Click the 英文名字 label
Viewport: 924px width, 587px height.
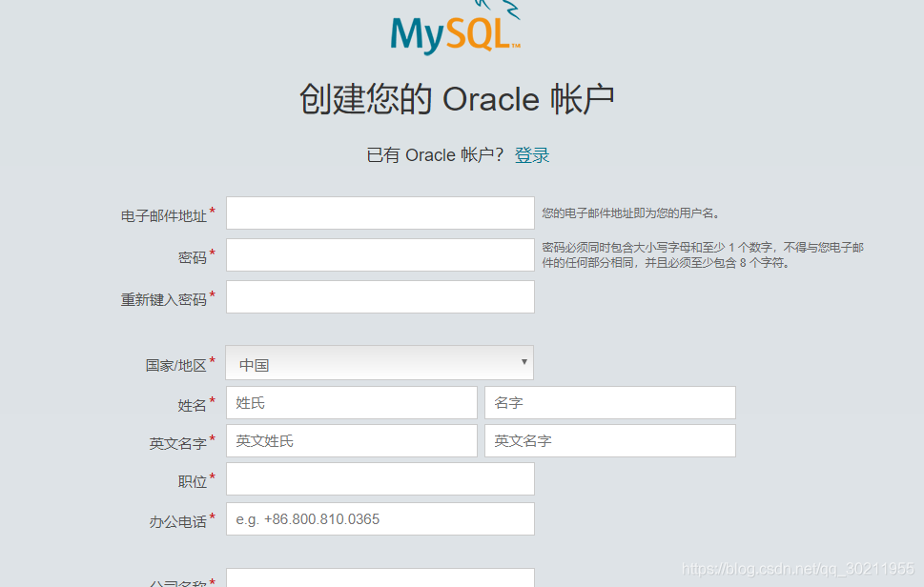pyautogui.click(x=177, y=443)
